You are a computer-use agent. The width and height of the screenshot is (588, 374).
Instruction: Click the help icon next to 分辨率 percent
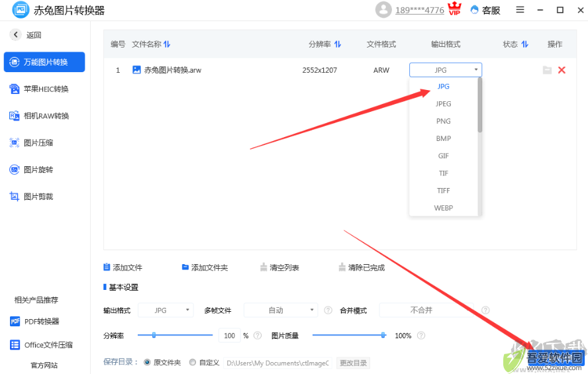(257, 336)
